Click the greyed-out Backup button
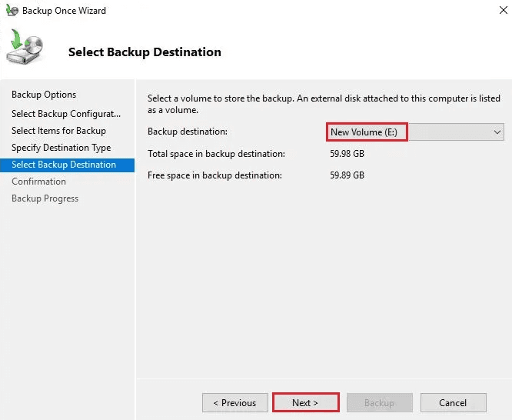 [x=379, y=403]
